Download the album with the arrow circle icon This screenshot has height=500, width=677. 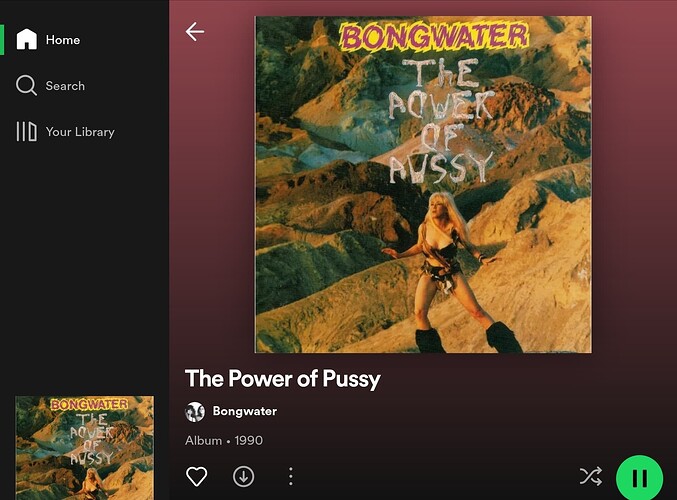[x=244, y=476]
